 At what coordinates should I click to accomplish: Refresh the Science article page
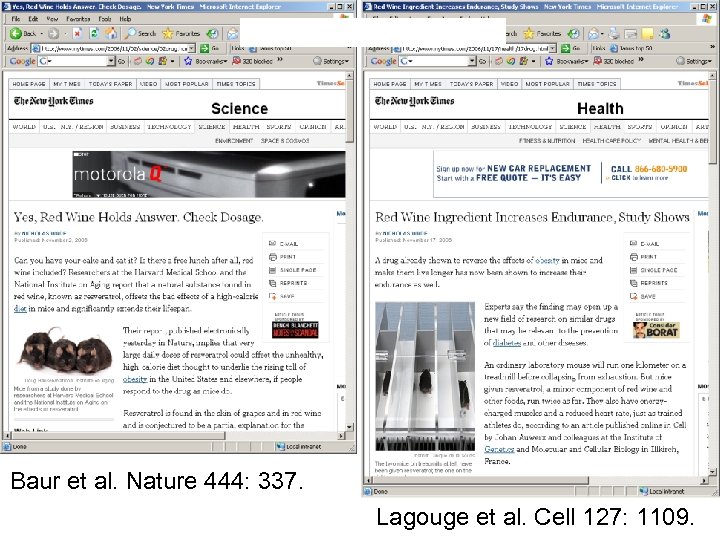[x=94, y=34]
